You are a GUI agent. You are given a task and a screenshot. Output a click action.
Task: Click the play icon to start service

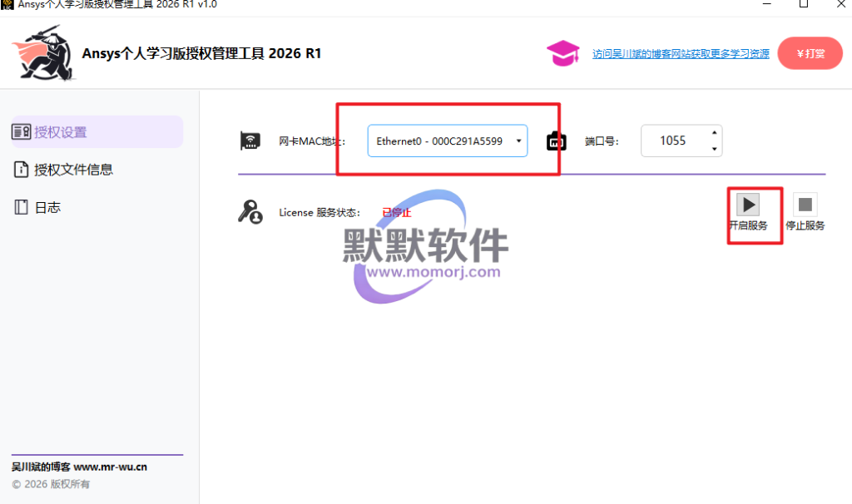(x=749, y=204)
